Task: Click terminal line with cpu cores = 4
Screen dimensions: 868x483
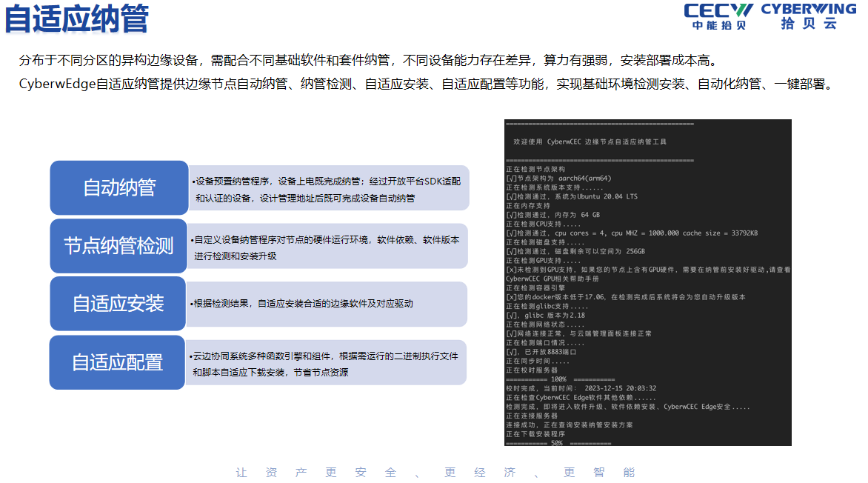Action: click(632, 233)
